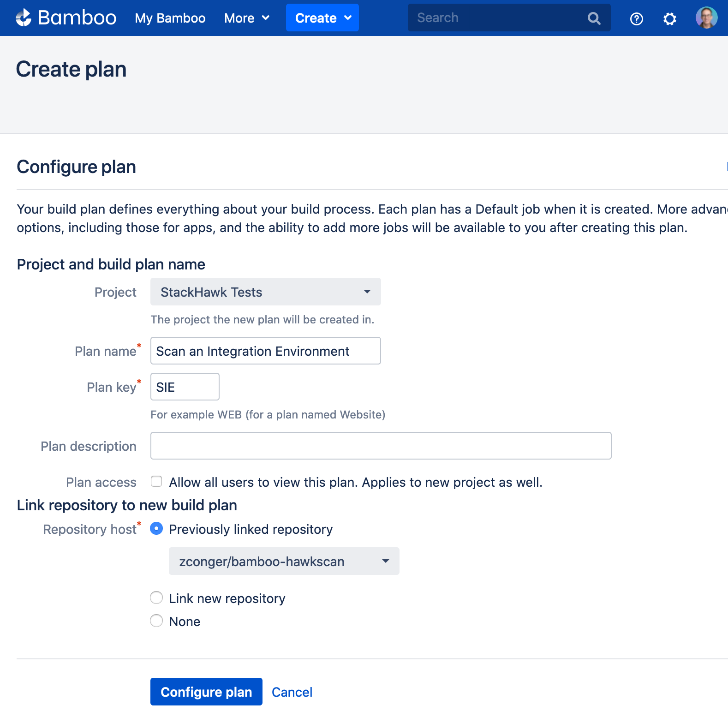Open the zconger/bamboo-hawkscan repository dropdown
The image size is (728, 717).
(x=284, y=561)
